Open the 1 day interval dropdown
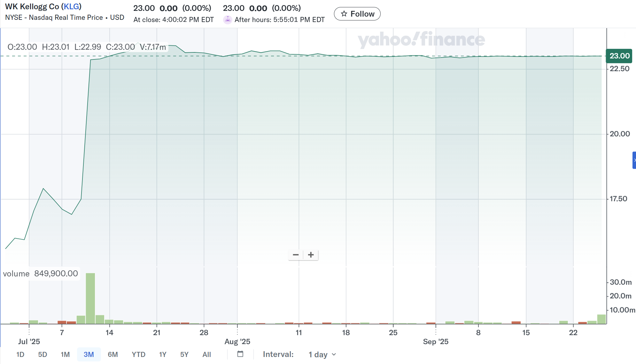The image size is (636, 364). pos(322,354)
